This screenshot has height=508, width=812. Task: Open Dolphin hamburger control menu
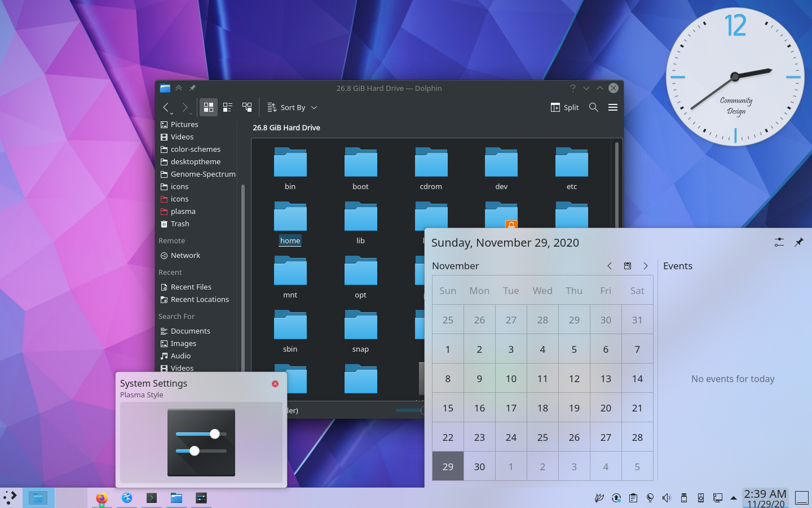point(613,107)
